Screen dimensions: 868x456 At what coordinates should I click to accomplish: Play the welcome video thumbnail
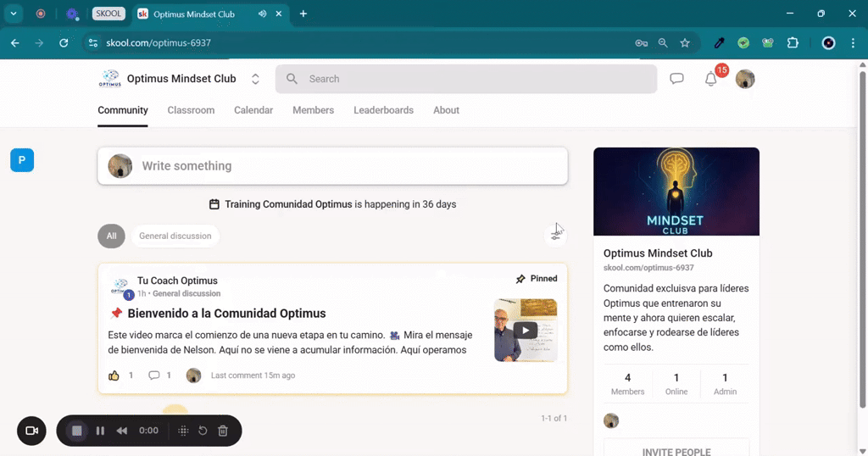pyautogui.click(x=526, y=331)
